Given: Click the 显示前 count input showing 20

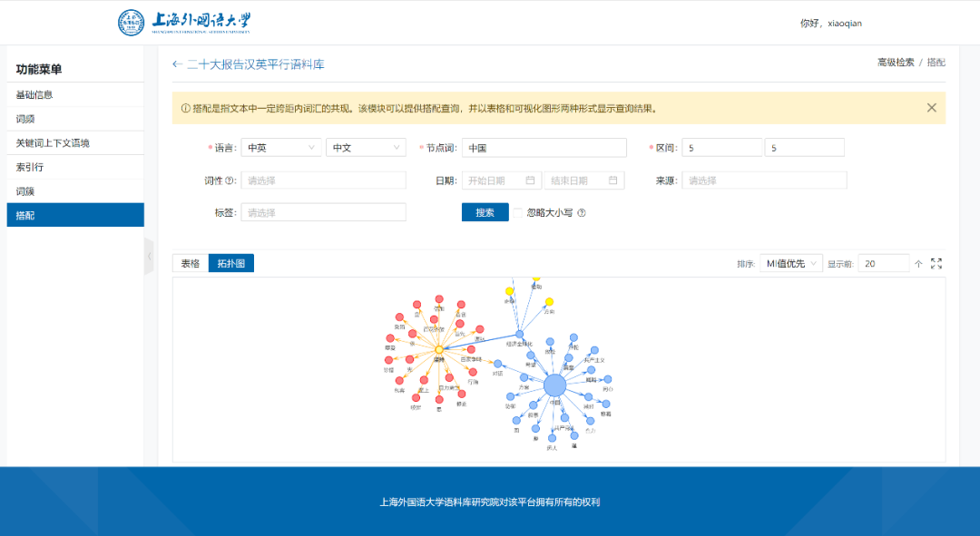Looking at the screenshot, I should pyautogui.click(x=882, y=263).
